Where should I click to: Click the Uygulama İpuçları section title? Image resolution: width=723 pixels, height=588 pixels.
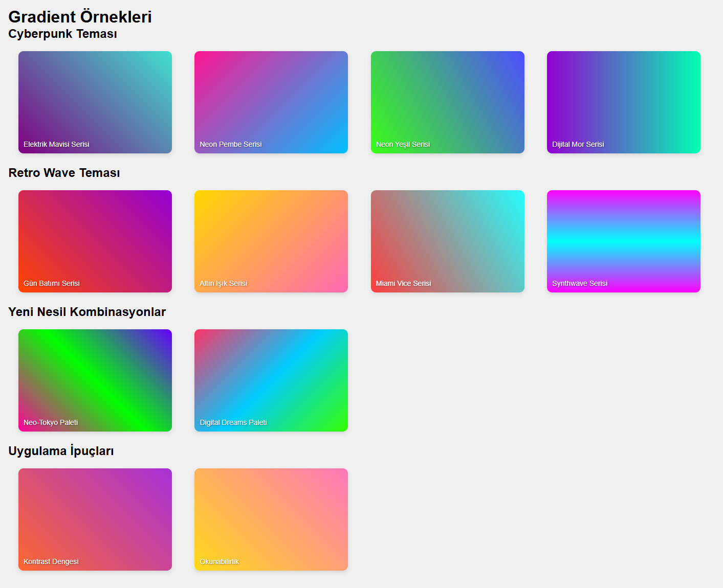tap(61, 451)
